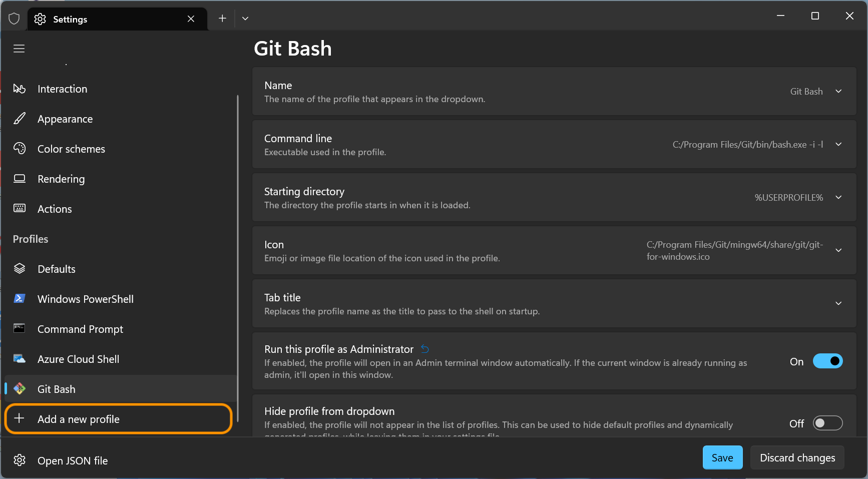Click the Appearance brush icon
868x479 pixels.
[20, 119]
